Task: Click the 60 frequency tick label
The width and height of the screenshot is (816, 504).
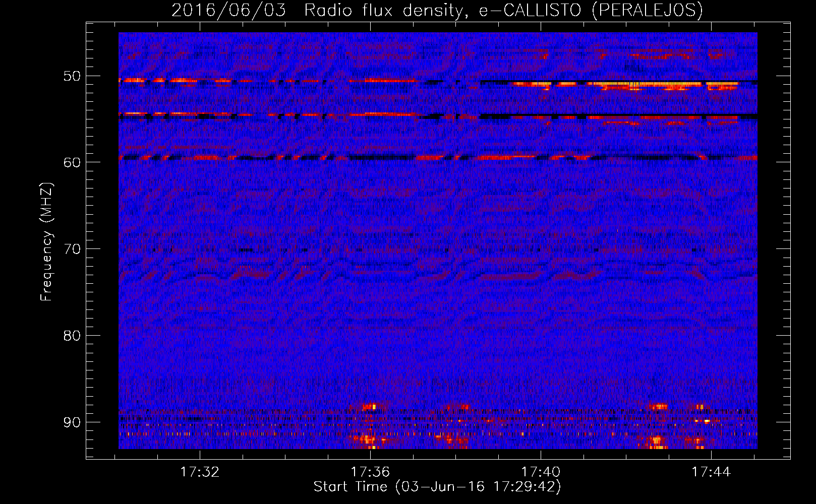Action: point(72,162)
